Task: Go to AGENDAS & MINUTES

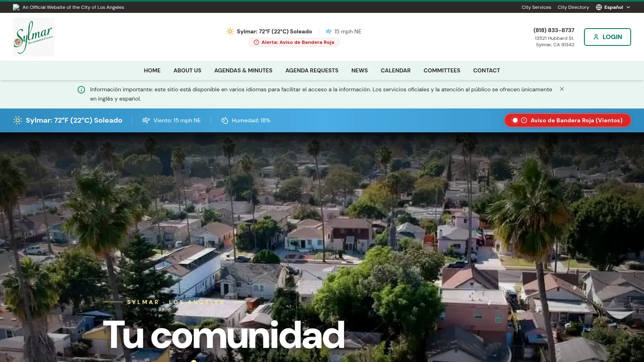Action: point(243,70)
